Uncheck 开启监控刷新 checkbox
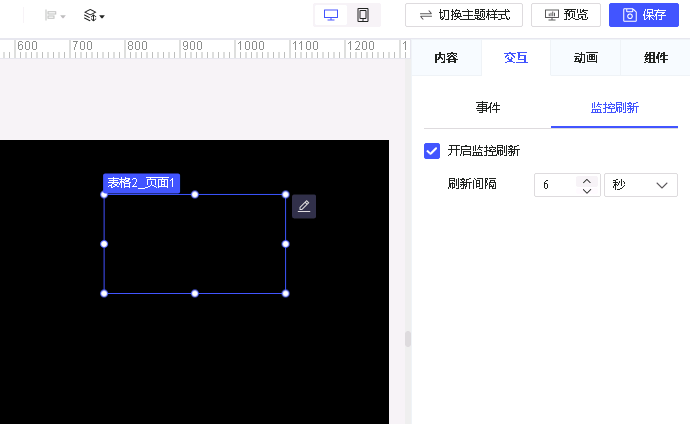This screenshot has width=690, height=424. [432, 151]
